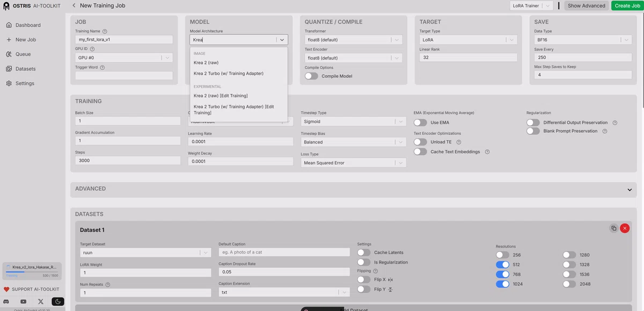Click the Training Name help icon
This screenshot has height=311, width=644.
105,31
